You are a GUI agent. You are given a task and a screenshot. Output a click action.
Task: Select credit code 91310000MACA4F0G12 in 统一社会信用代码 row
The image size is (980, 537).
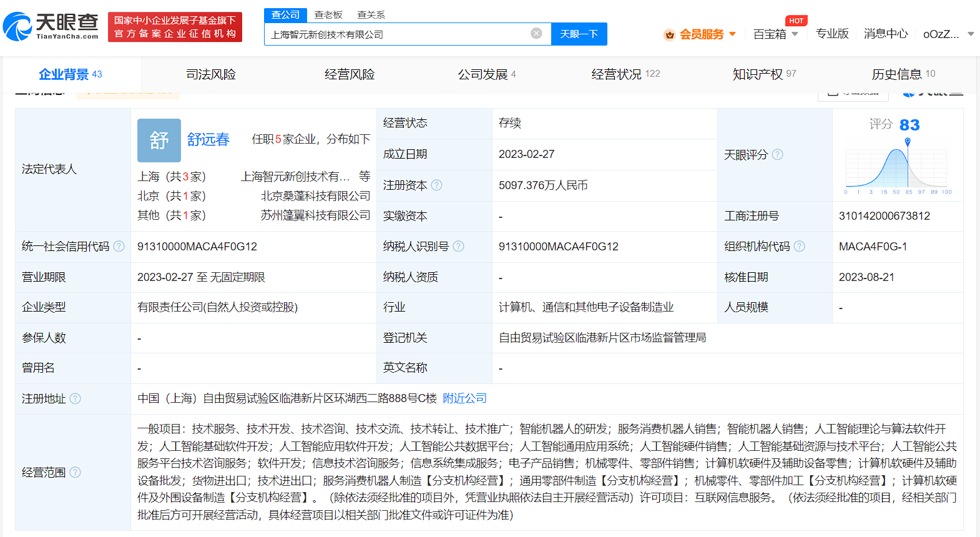click(x=197, y=247)
